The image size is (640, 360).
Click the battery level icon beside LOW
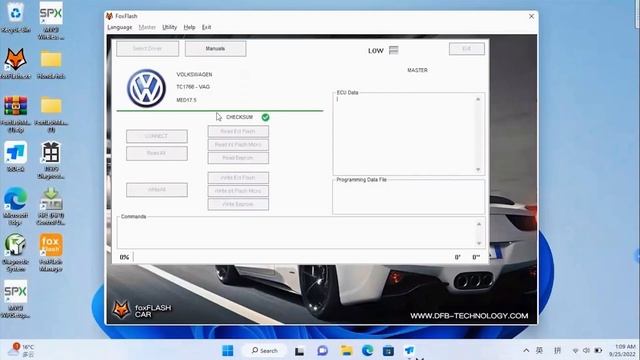pyautogui.click(x=393, y=50)
